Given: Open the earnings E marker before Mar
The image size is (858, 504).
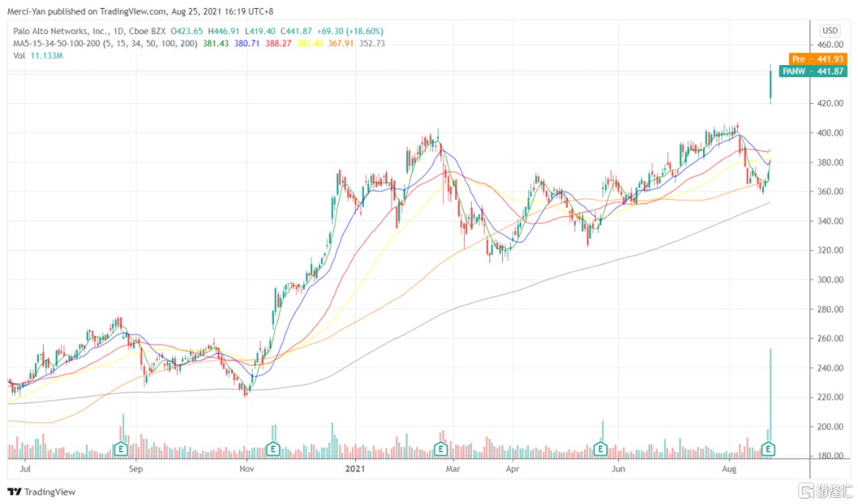Looking at the screenshot, I should click(x=441, y=450).
